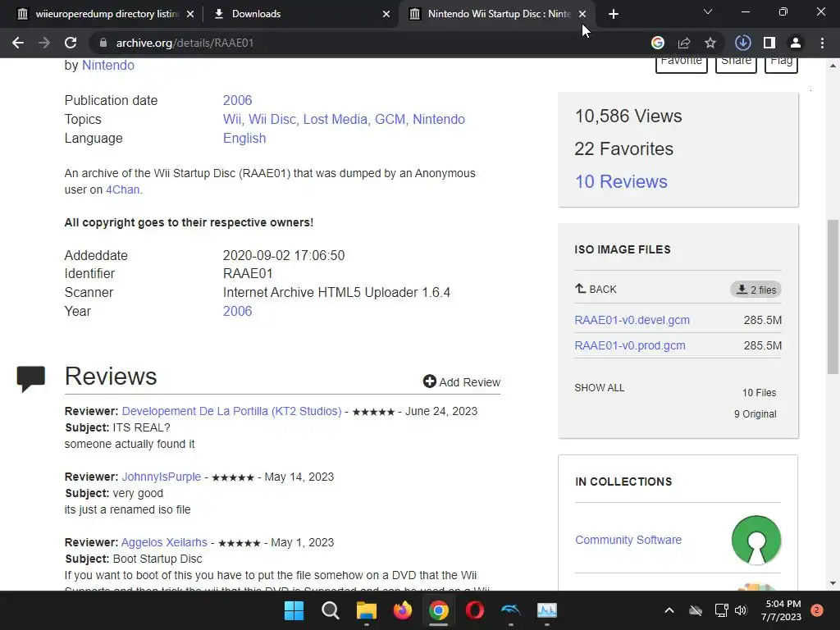Open the Wii Disc topic link
840x630 pixels.
(x=272, y=119)
